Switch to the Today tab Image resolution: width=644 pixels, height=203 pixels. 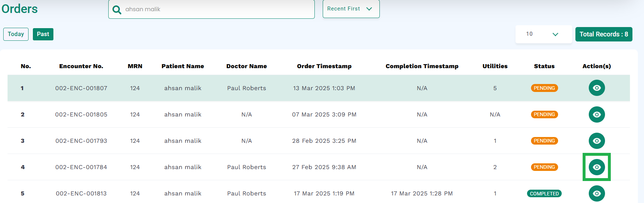[16, 34]
